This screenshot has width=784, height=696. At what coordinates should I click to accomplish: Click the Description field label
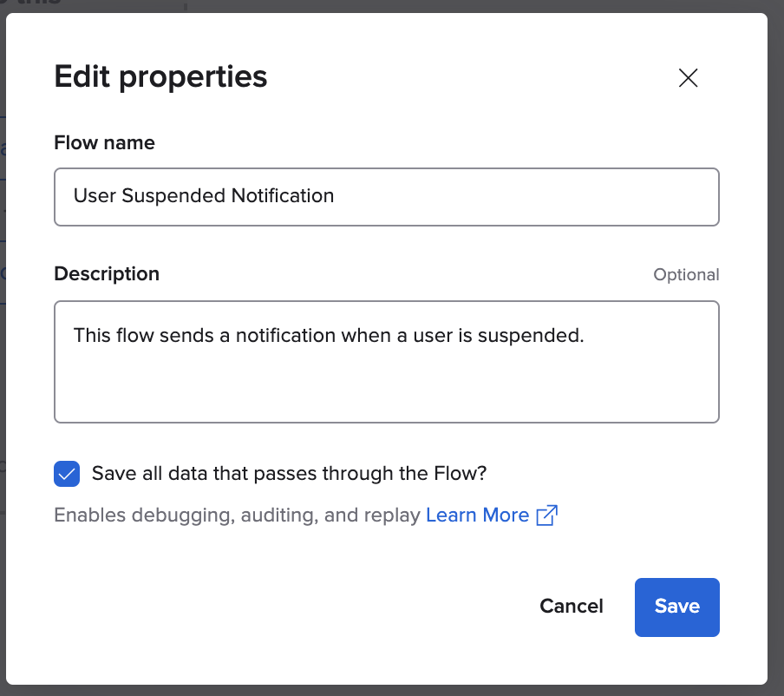tap(107, 274)
